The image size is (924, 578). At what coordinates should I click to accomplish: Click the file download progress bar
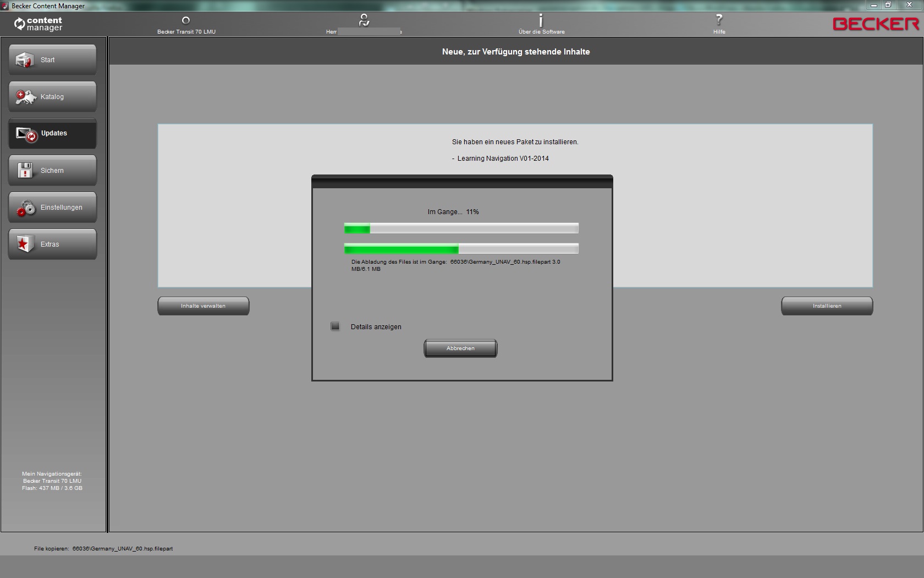(x=461, y=249)
